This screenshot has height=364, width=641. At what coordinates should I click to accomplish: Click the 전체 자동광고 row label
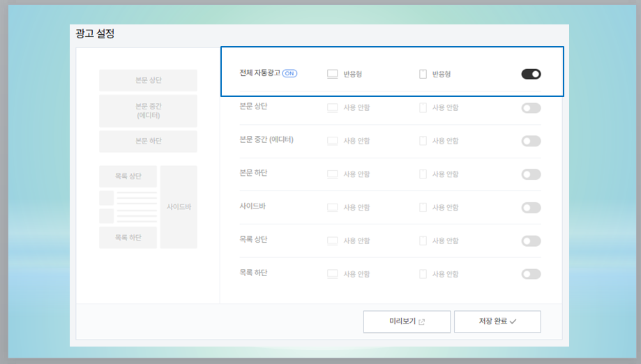(260, 73)
